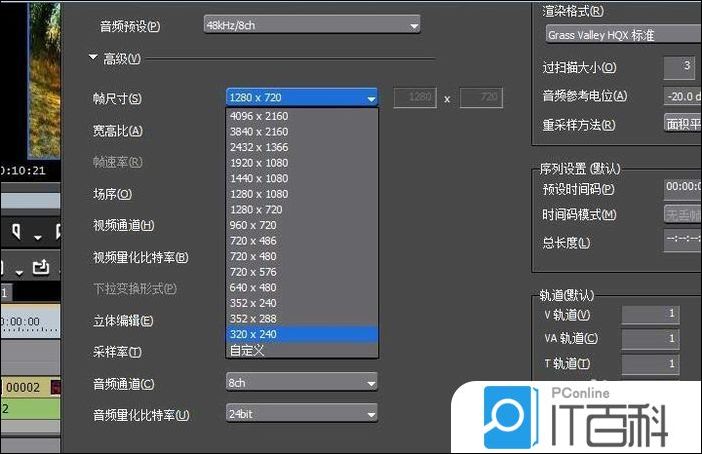The image size is (702, 454).
Task: Click the marker icon in timeline toolbar
Action: tap(16, 231)
